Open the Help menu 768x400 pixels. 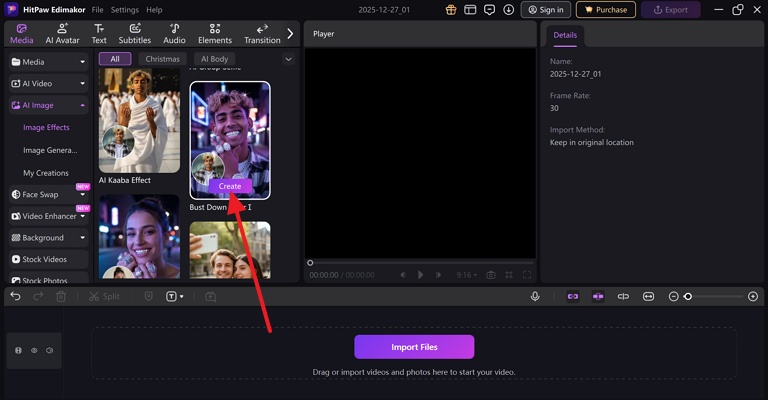click(x=154, y=10)
